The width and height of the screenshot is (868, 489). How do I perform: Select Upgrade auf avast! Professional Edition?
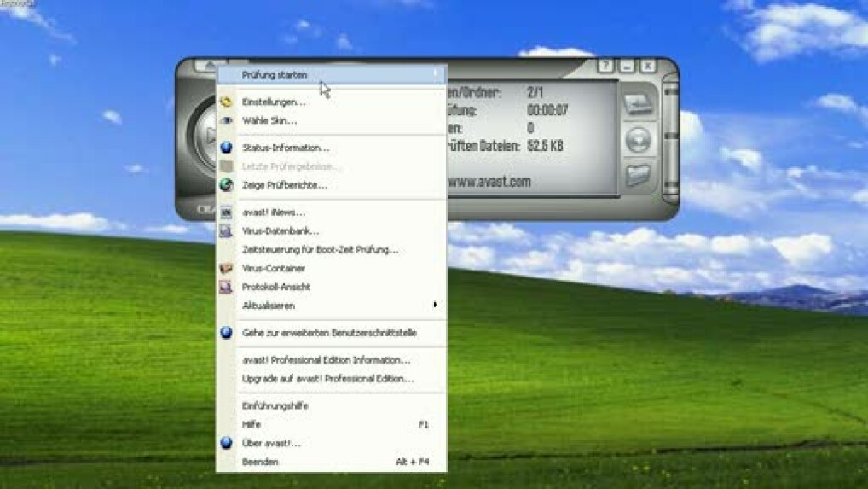click(x=327, y=378)
